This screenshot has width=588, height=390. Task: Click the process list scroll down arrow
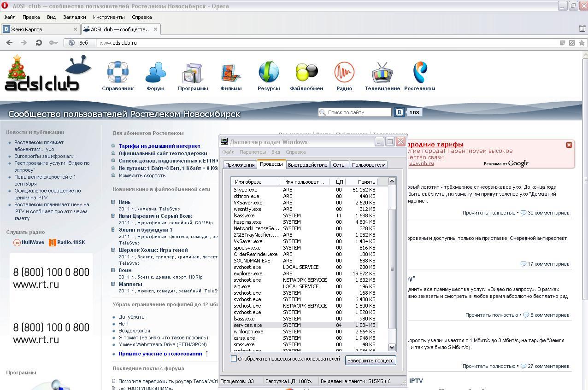(392, 348)
